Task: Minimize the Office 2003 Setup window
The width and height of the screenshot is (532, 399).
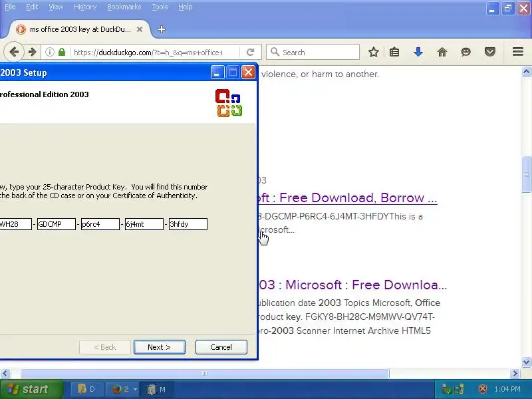Action: click(217, 72)
